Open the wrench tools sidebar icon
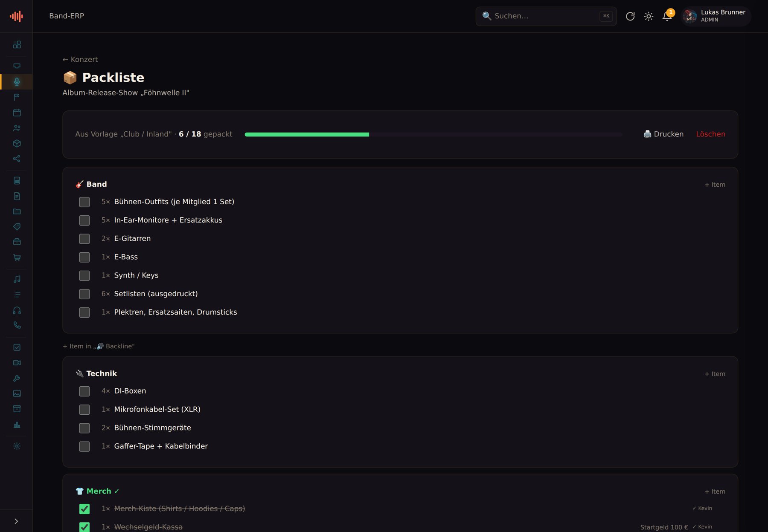Image resolution: width=768 pixels, height=532 pixels. 17,378
